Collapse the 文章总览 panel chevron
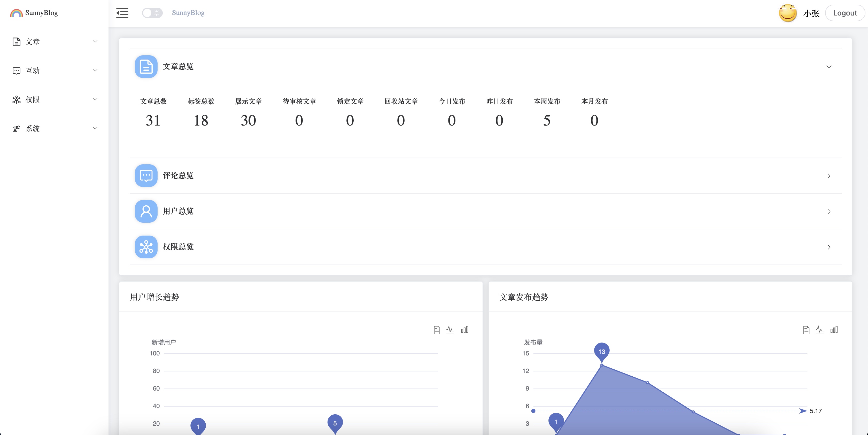This screenshot has width=868, height=435. click(x=829, y=67)
